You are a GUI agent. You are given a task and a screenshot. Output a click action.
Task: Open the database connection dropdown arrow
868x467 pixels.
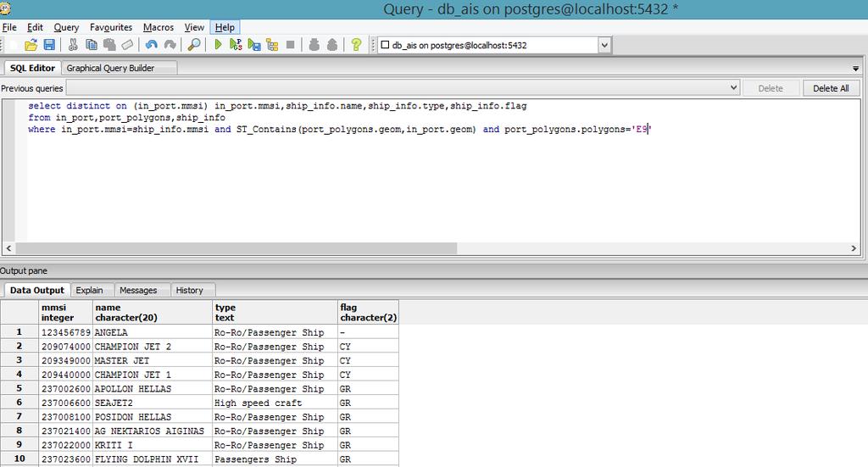[604, 46]
